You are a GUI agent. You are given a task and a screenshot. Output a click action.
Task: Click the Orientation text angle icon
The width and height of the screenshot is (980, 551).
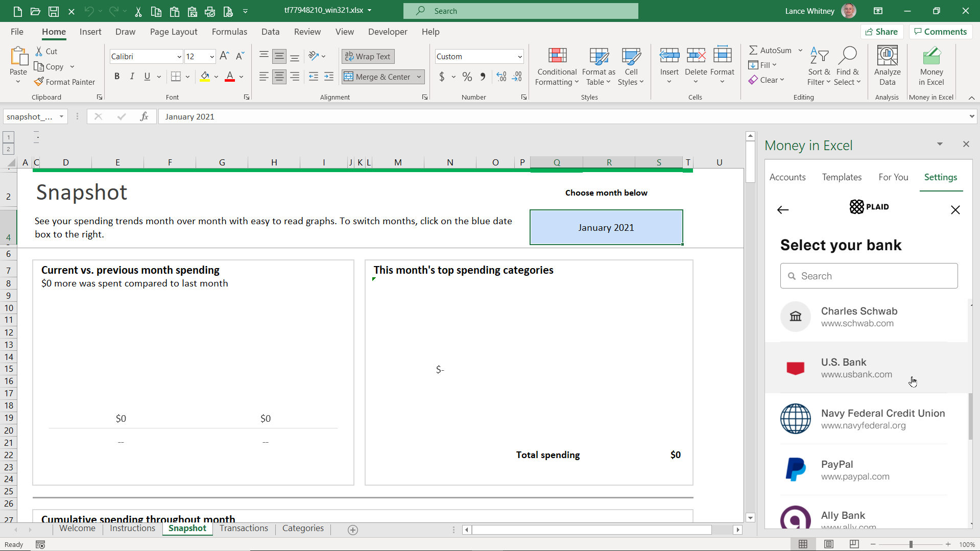click(x=314, y=56)
